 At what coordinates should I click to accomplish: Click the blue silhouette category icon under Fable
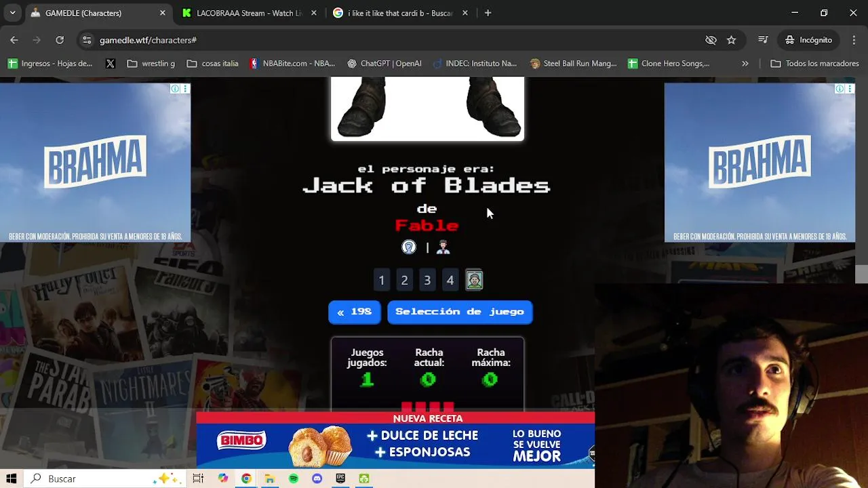[x=409, y=247]
